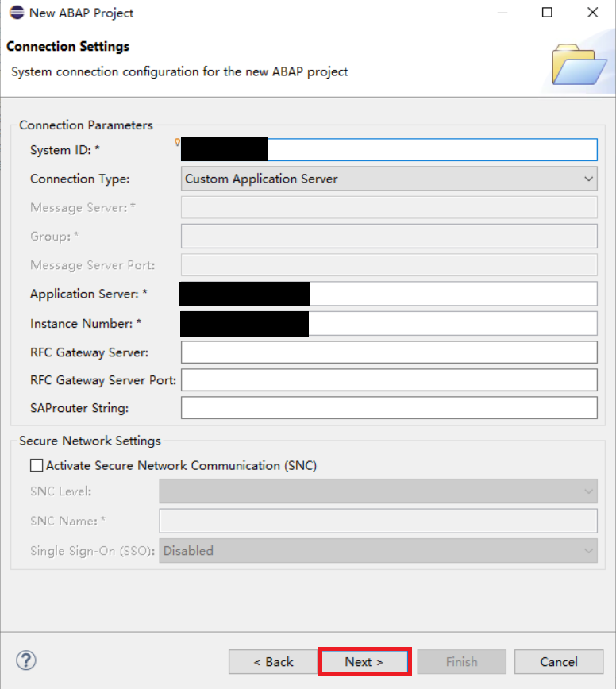Go back with the Back button
Viewport: 616px width, 689px height.
tap(273, 661)
